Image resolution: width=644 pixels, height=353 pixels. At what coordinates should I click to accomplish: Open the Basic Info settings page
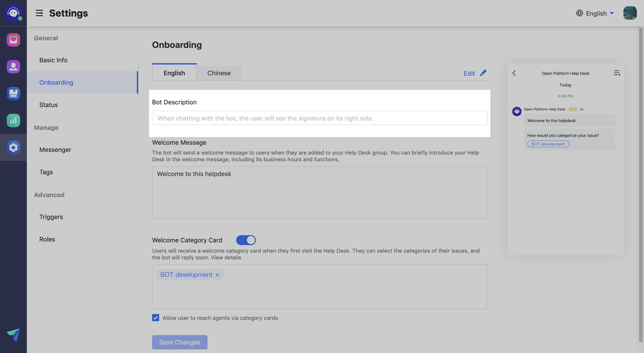pos(53,60)
